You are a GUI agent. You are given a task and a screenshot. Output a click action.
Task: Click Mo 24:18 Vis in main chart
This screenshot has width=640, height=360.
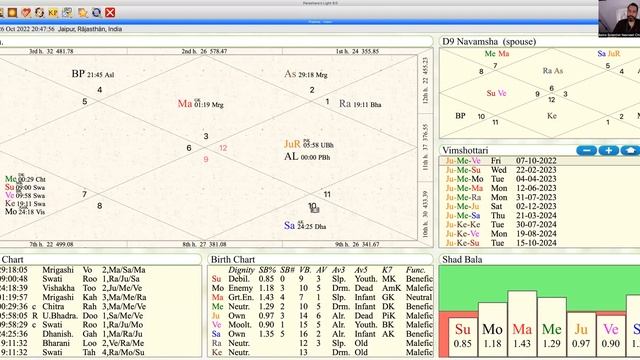point(25,212)
